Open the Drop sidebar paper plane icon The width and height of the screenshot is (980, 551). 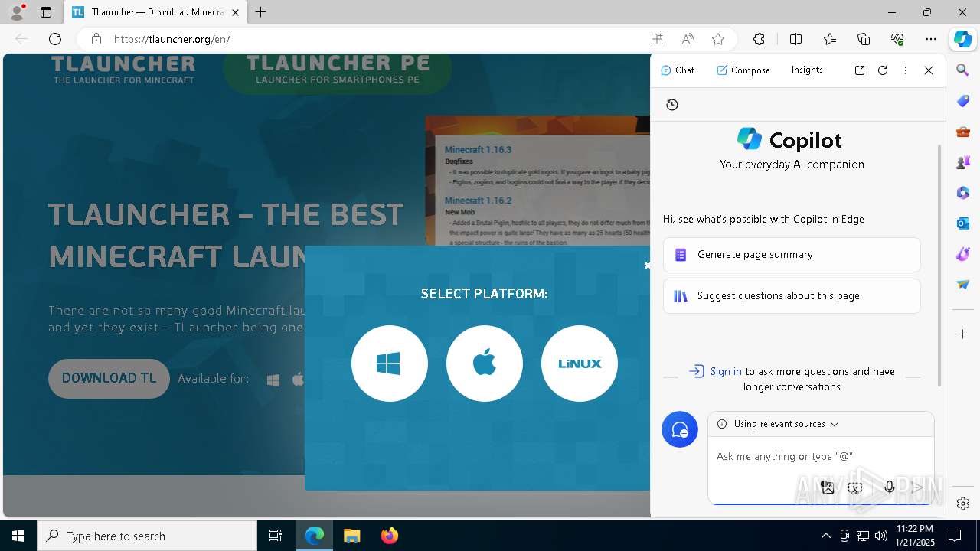tap(963, 285)
